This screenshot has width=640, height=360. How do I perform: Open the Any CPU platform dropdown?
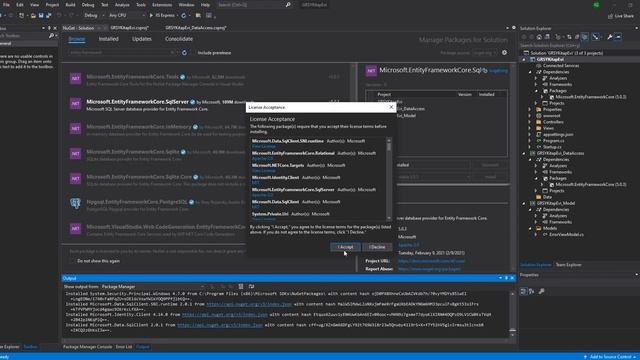[x=127, y=16]
